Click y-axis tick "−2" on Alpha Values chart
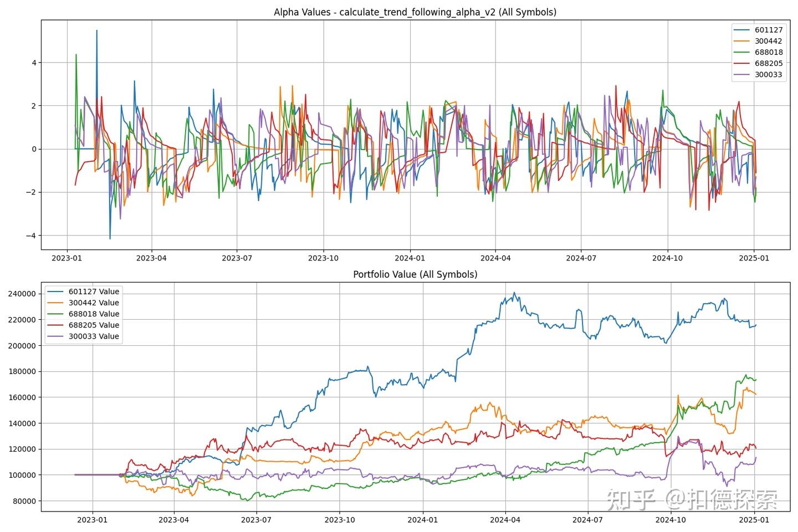 point(31,192)
